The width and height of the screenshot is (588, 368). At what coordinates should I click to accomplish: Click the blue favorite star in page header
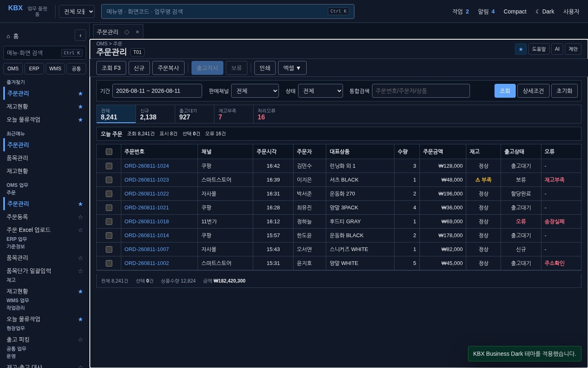tap(521, 49)
